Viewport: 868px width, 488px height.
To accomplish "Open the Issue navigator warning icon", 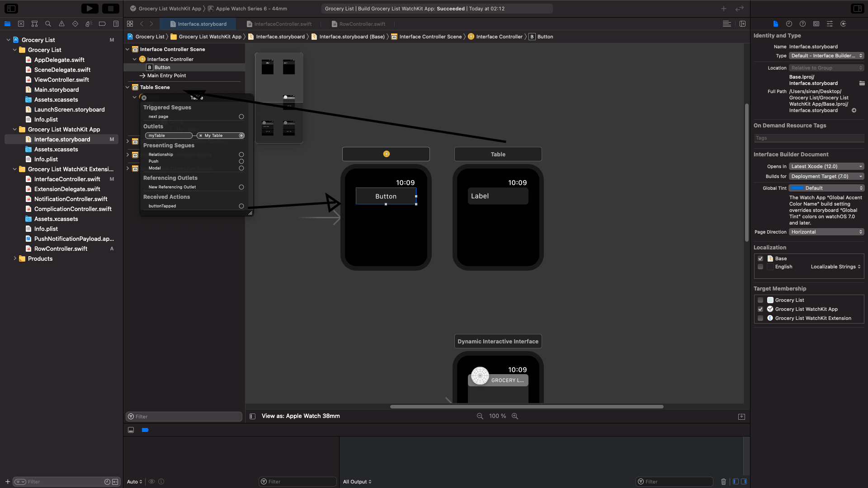I will [x=61, y=24].
